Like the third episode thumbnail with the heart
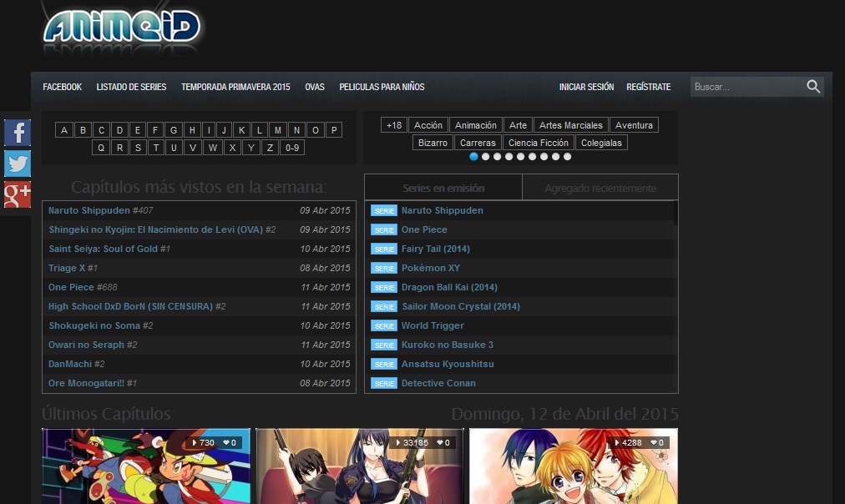Image resolution: width=845 pixels, height=504 pixels. (x=655, y=443)
